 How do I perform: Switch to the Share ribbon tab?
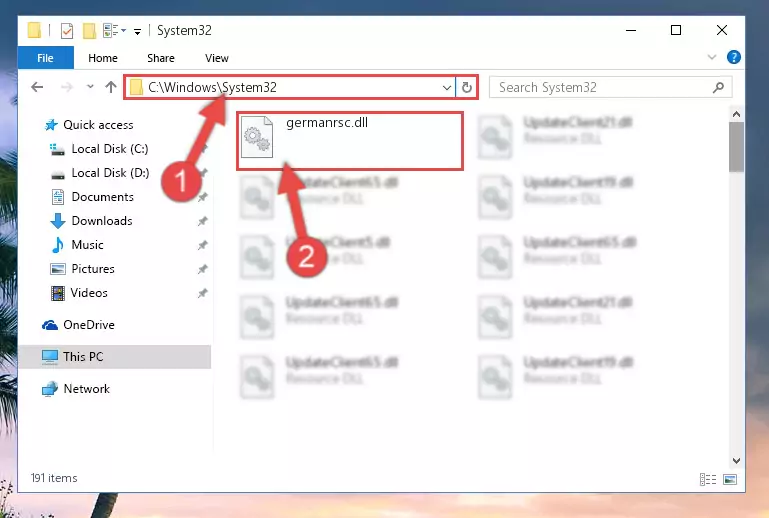161,58
